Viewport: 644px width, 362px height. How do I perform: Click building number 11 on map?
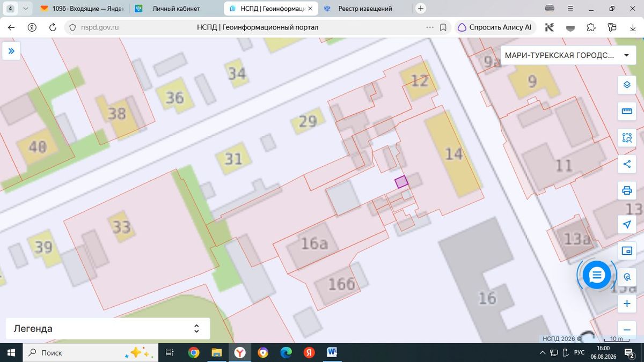point(563,165)
